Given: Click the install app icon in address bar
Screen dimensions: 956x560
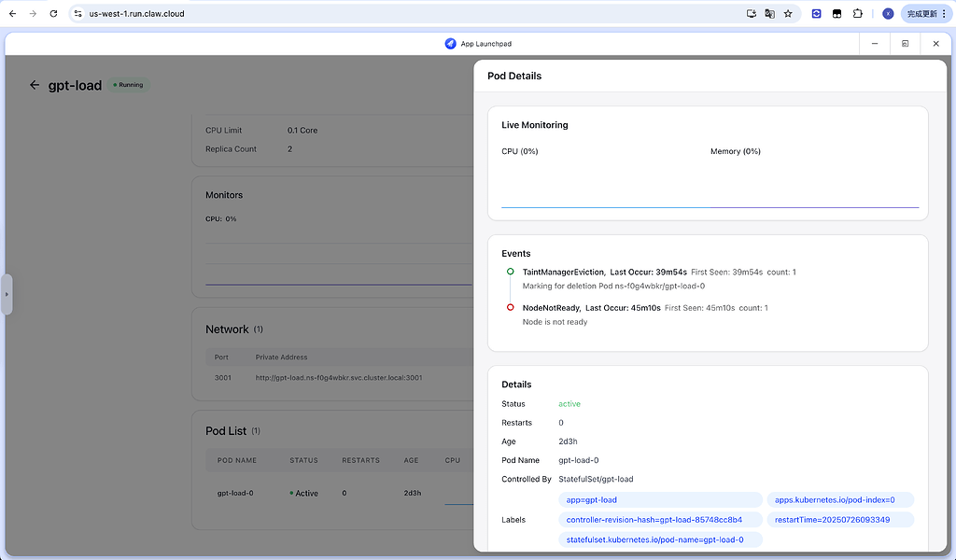Looking at the screenshot, I should [x=752, y=13].
